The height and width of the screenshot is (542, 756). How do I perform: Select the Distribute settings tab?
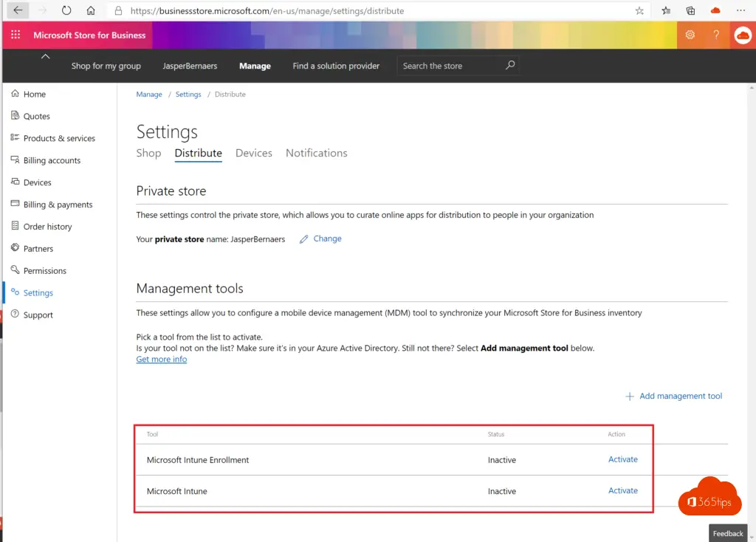coord(198,153)
